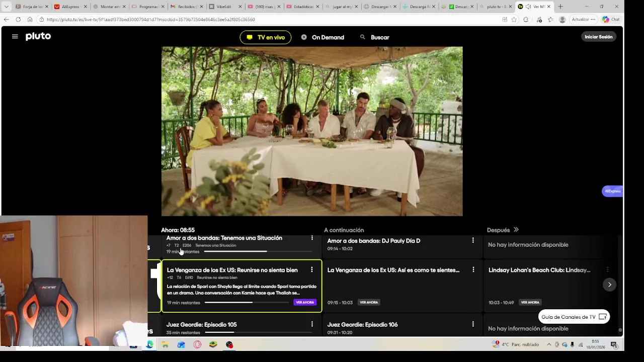The image size is (644, 362).
Task: Go to browser home page
Action: (x=30, y=19)
